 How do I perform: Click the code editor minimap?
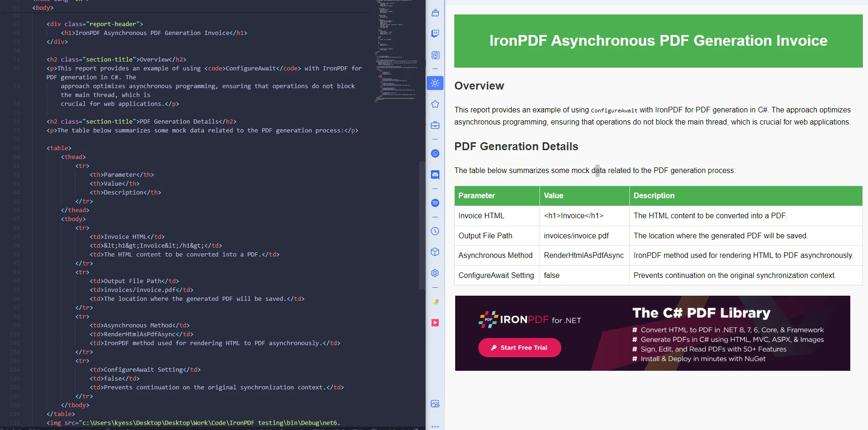coord(396,51)
